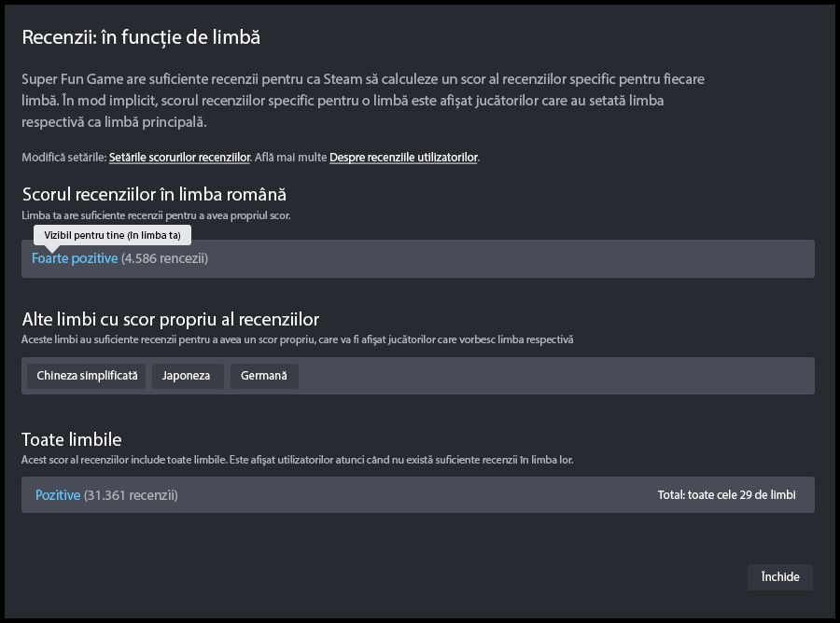This screenshot has width=840, height=623.
Task: Click the 31.361 recenzii count text
Action: click(131, 495)
